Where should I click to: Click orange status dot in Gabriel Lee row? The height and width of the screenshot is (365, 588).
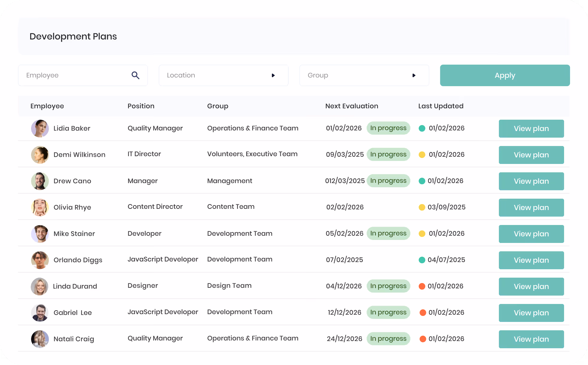tap(423, 313)
